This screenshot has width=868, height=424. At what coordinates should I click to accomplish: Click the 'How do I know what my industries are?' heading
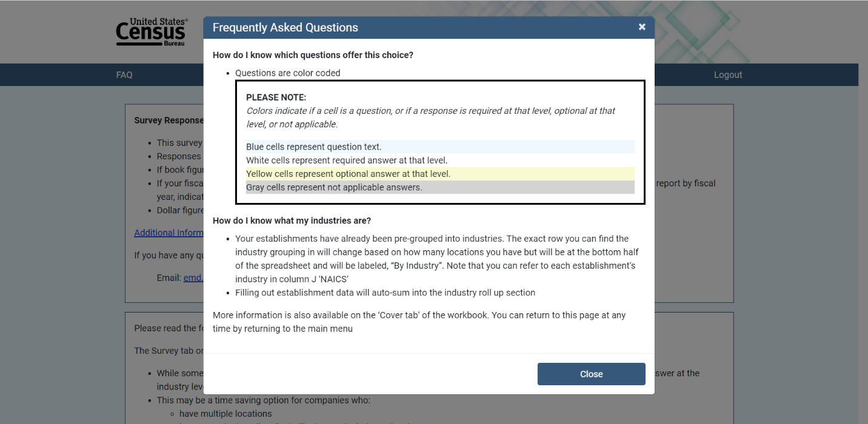(x=292, y=220)
